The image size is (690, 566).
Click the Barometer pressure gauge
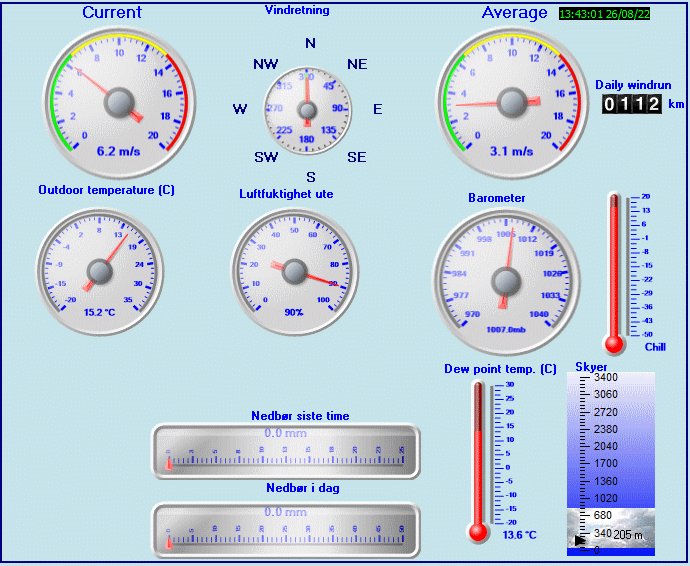click(506, 274)
